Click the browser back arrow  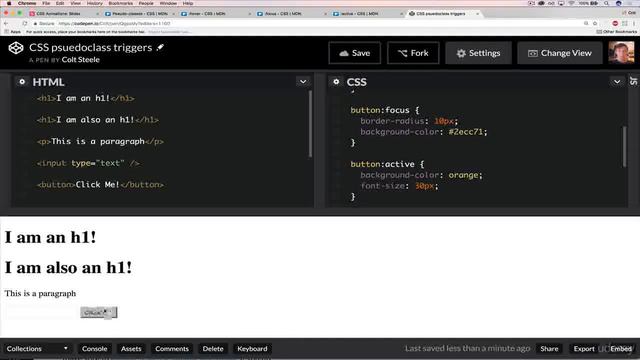[6, 23]
